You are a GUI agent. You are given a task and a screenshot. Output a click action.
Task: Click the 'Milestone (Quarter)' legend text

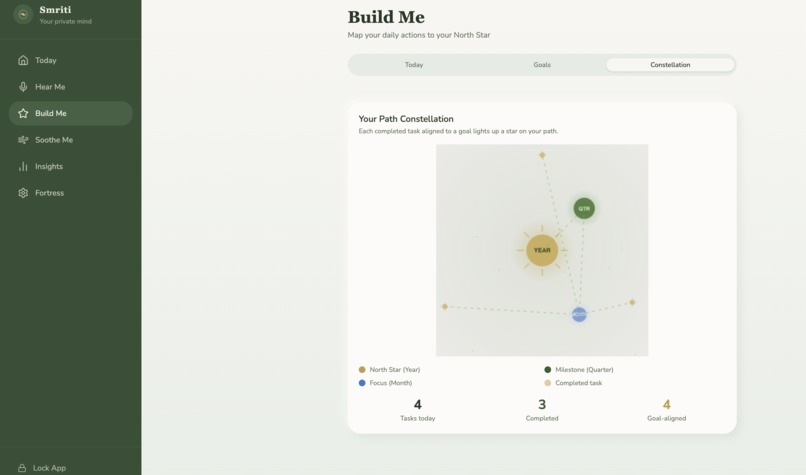pos(584,370)
